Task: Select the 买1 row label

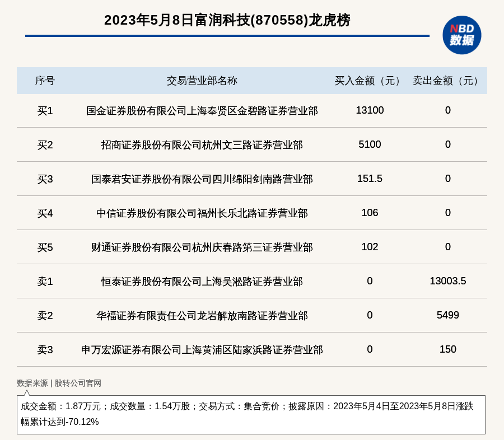Action: 45,111
